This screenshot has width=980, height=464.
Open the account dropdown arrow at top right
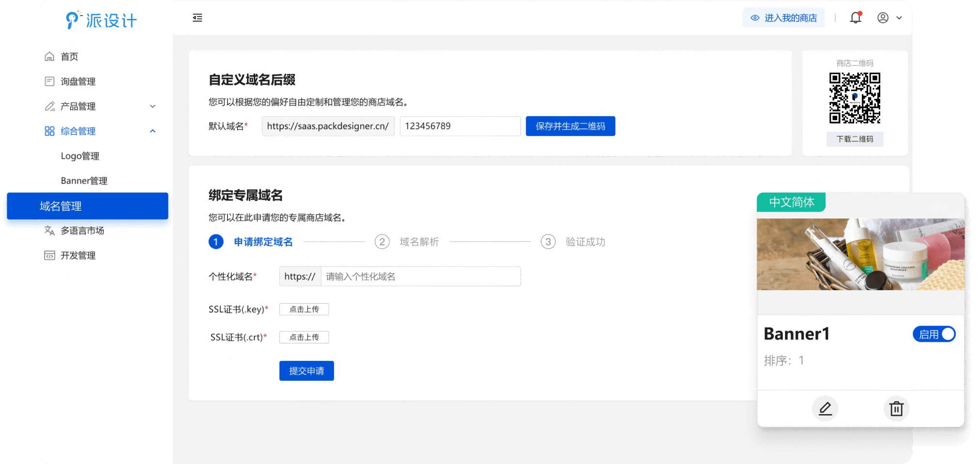[899, 18]
